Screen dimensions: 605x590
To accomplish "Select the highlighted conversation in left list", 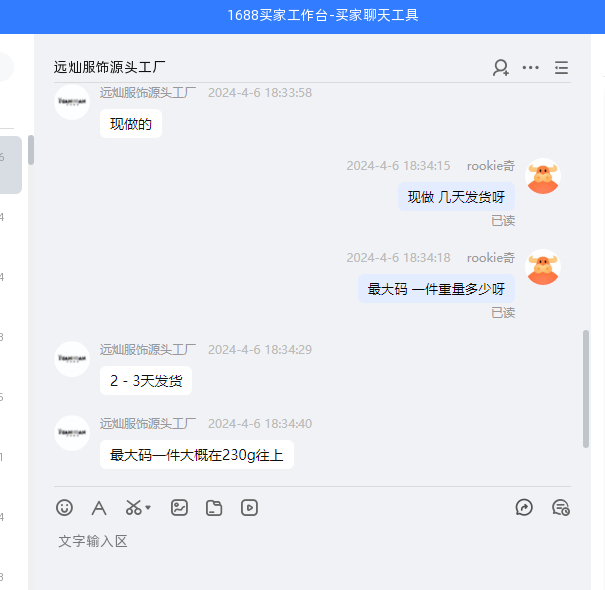I will (x=11, y=165).
